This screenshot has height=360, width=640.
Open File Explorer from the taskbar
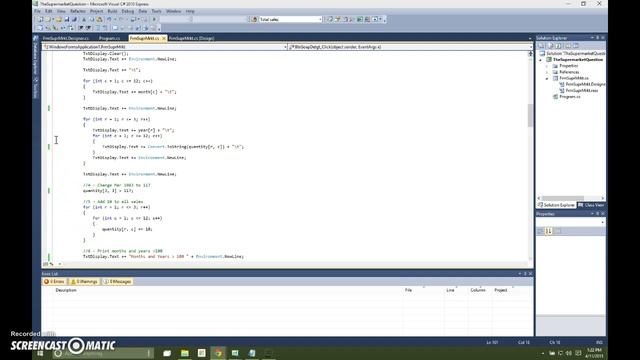pyautogui.click(x=184, y=353)
